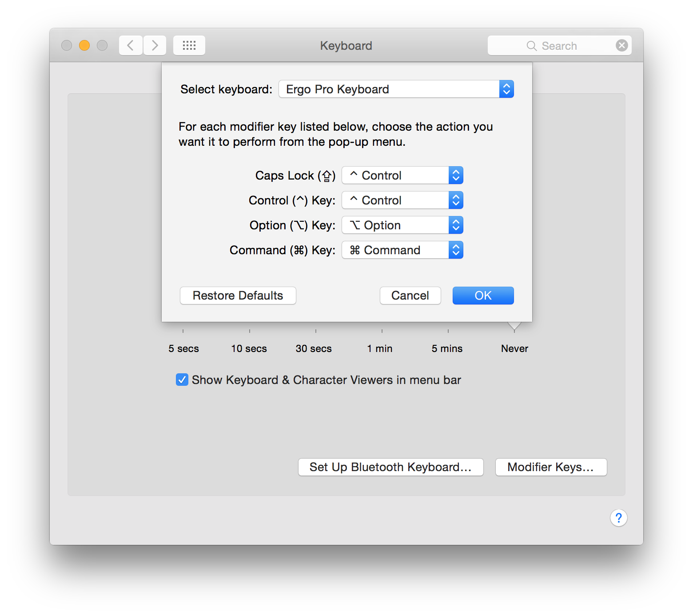The image size is (693, 616).
Task: Open Keyboard help via question mark icon
Action: 618,518
